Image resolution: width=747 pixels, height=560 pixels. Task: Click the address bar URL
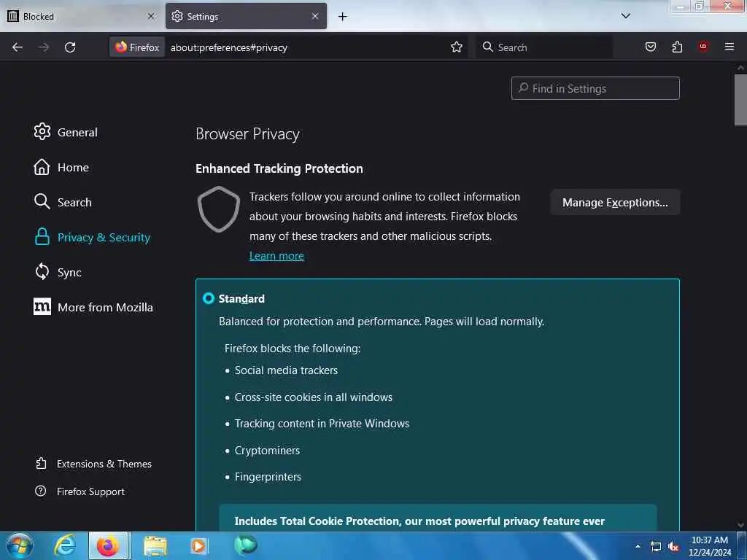click(228, 47)
